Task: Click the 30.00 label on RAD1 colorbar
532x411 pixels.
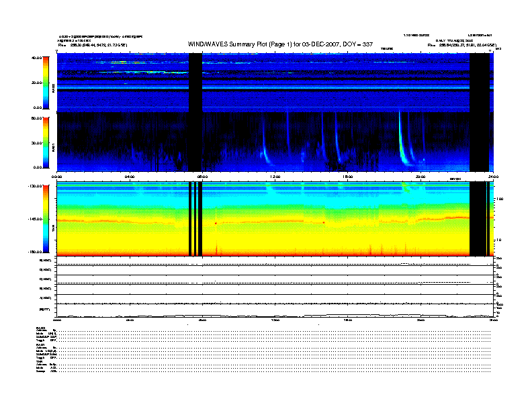Action: 36,143
